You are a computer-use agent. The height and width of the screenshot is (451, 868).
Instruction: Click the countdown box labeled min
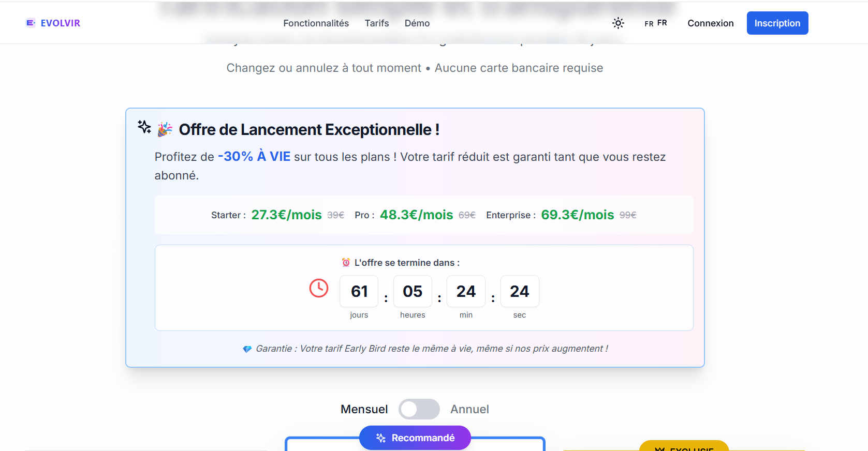coord(466,291)
